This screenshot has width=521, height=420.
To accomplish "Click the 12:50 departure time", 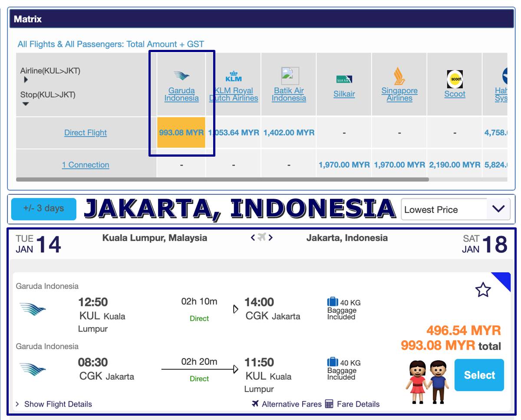I will pos(93,302).
